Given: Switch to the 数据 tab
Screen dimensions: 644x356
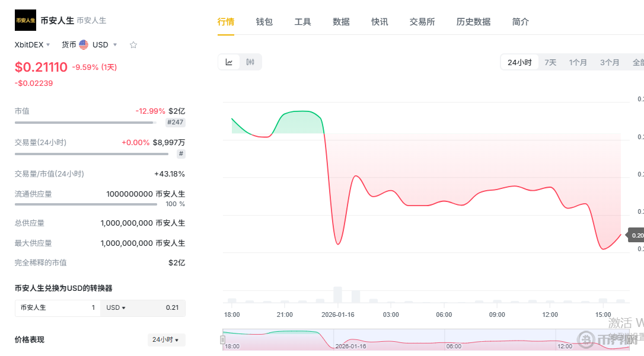Looking at the screenshot, I should pyautogui.click(x=341, y=21).
